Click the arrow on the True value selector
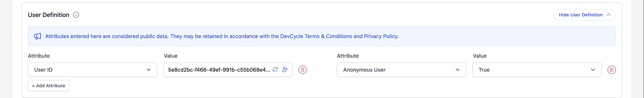 pyautogui.click(x=593, y=70)
